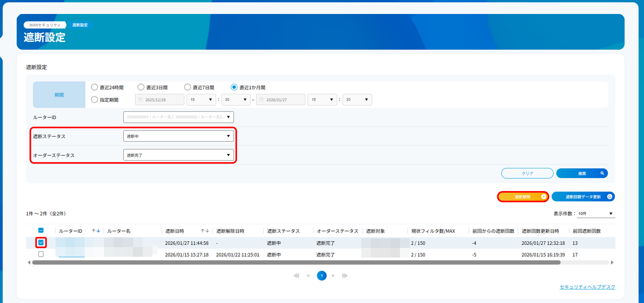Image resolution: width=644 pixels, height=303 pixels.
Task: Check the second row checkbox
Action: click(x=41, y=254)
